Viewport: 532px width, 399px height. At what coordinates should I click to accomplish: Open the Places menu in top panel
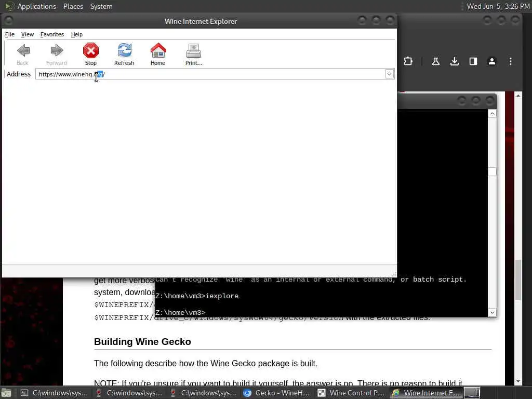coord(73,6)
